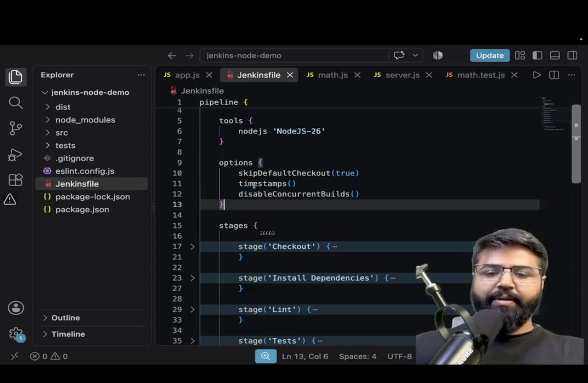The width and height of the screenshot is (588, 383).
Task: Open the Manage settings gear
Action: click(16, 334)
